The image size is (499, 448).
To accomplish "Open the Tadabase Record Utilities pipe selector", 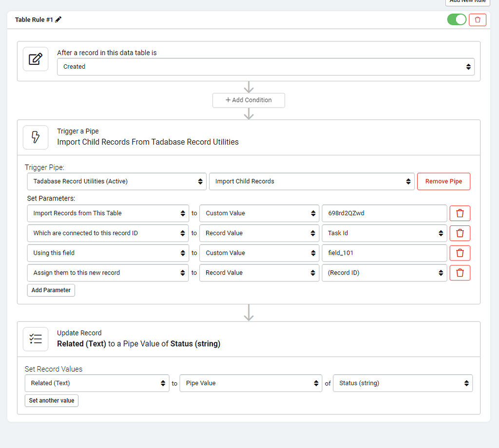I will tap(116, 181).
